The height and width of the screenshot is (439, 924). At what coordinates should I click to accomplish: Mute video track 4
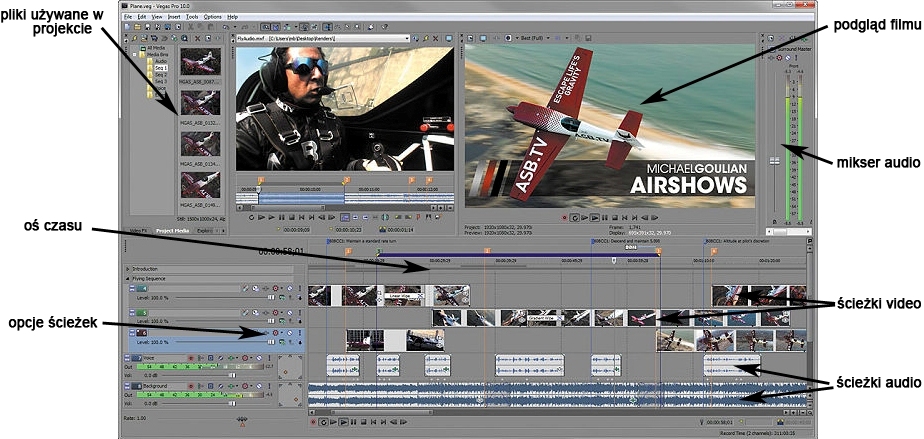pyautogui.click(x=290, y=289)
